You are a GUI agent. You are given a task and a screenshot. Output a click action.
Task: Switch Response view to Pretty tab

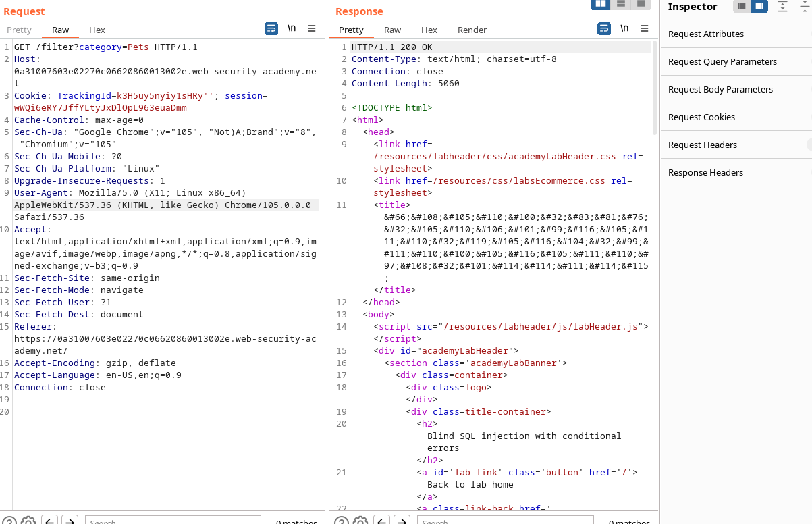(351, 30)
